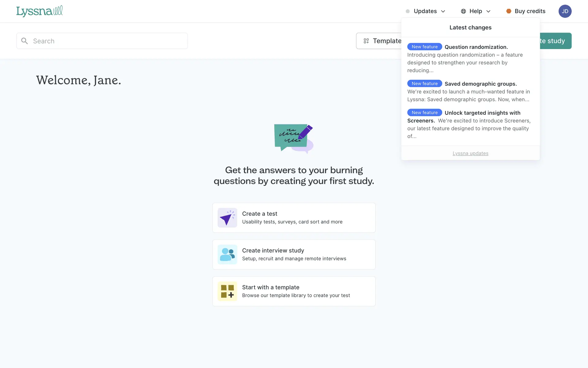Click the Lyssna logo
The image size is (588, 368).
(x=39, y=11)
